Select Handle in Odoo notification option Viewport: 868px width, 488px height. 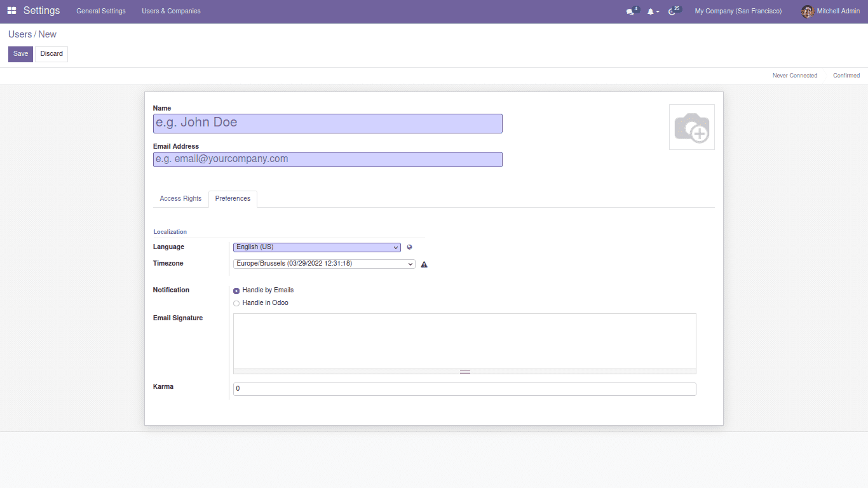pyautogui.click(x=236, y=303)
